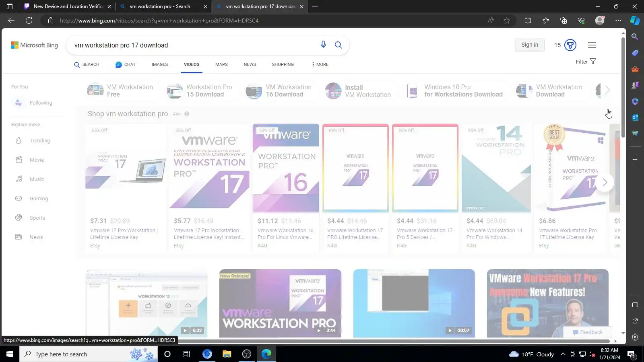Screen dimensions: 644x362
Task: Open Workstation Pro 15 Download suggestion
Action: pos(200,90)
